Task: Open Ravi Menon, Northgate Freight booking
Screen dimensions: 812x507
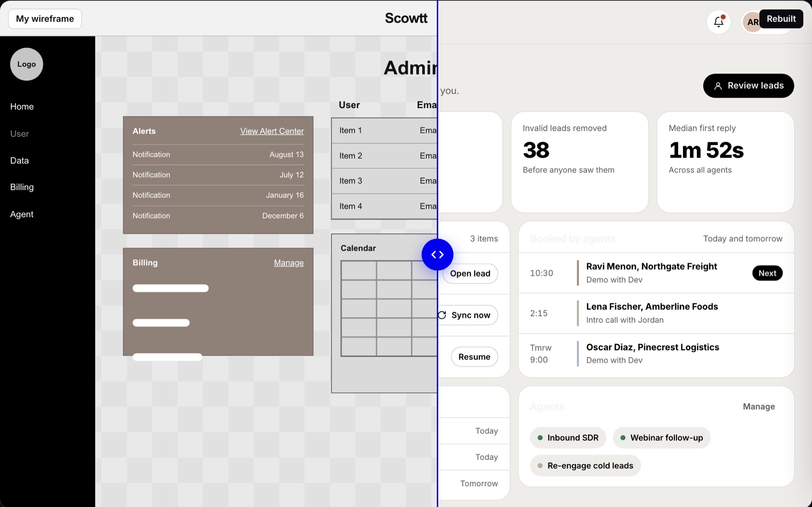Action: point(656,273)
